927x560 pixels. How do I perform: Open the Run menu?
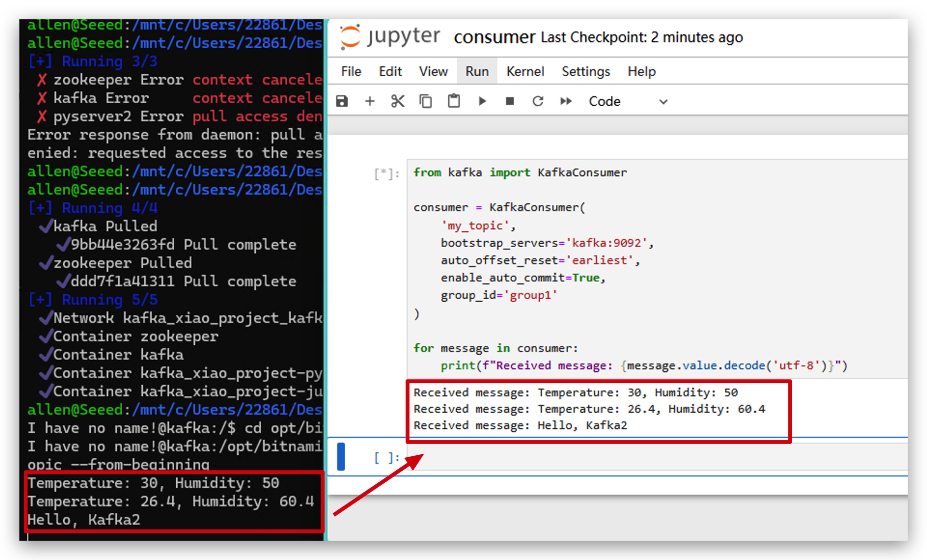pos(477,71)
